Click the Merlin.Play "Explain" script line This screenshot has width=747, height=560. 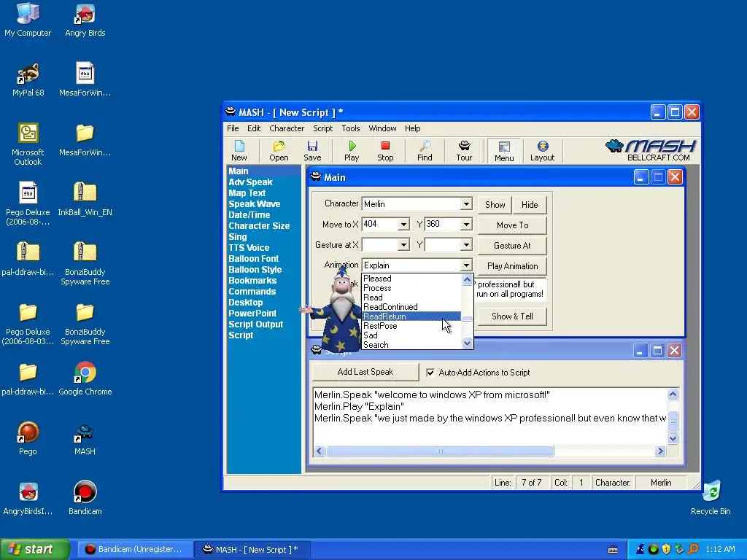coord(359,406)
